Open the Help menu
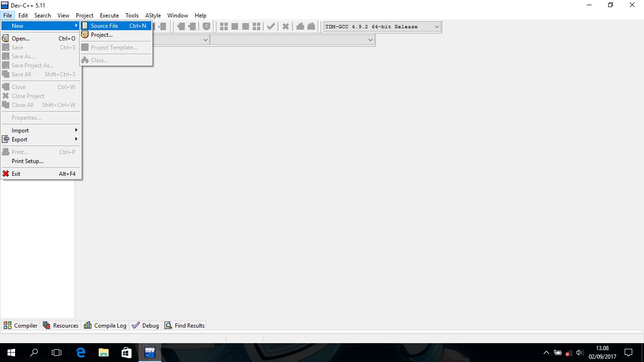The width and height of the screenshot is (644, 362). tap(200, 16)
